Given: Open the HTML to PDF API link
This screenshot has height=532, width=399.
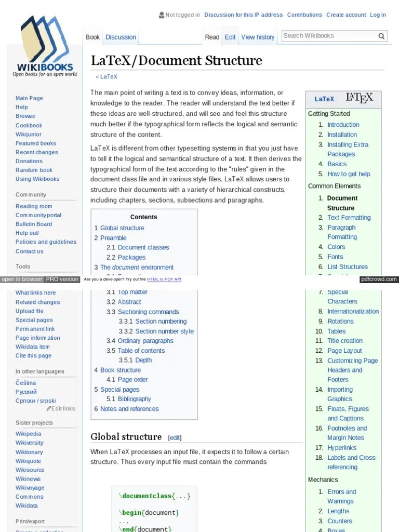Looking at the screenshot, I should pyautogui.click(x=164, y=279).
